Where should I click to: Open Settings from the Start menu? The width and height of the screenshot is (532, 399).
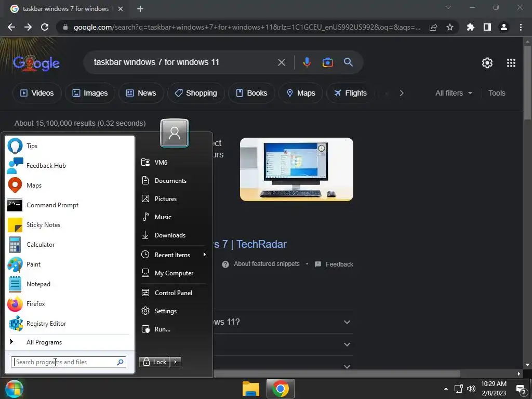(174, 311)
